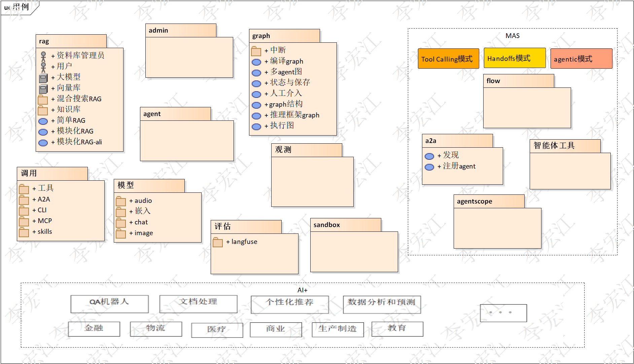This screenshot has height=364, width=634.
Task: Select the oval icon beside 执行图
Action: [256, 126]
